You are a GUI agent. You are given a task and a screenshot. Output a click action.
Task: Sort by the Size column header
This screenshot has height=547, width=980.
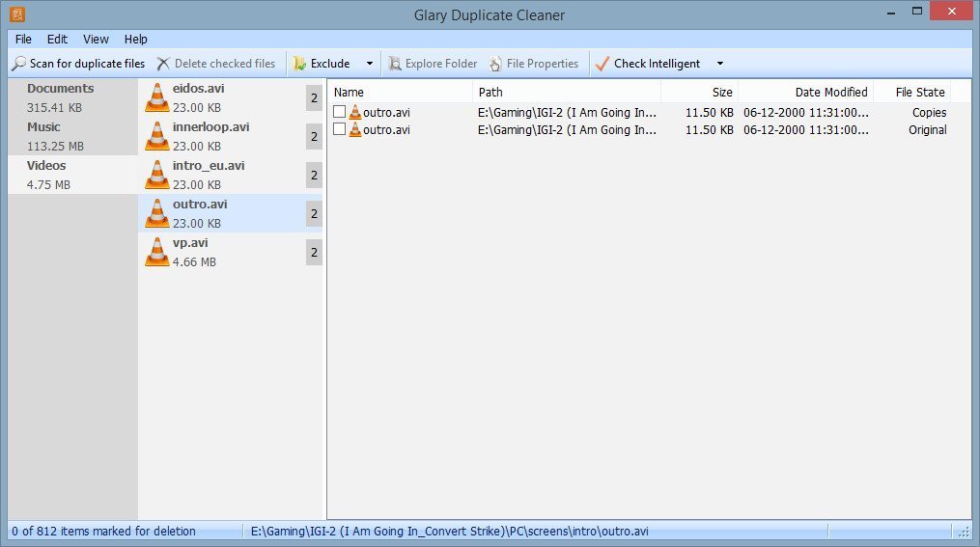click(x=699, y=93)
